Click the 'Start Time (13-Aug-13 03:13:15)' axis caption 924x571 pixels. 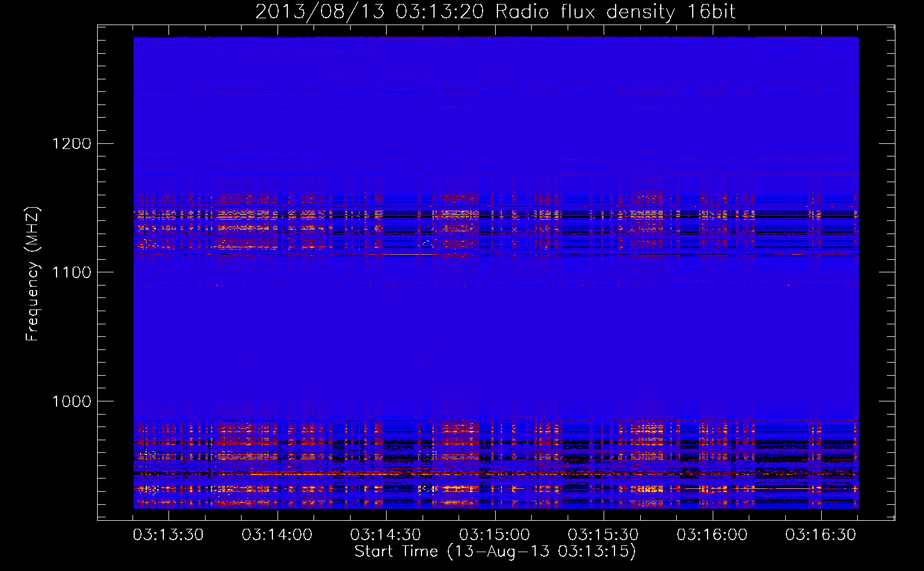tap(495, 552)
